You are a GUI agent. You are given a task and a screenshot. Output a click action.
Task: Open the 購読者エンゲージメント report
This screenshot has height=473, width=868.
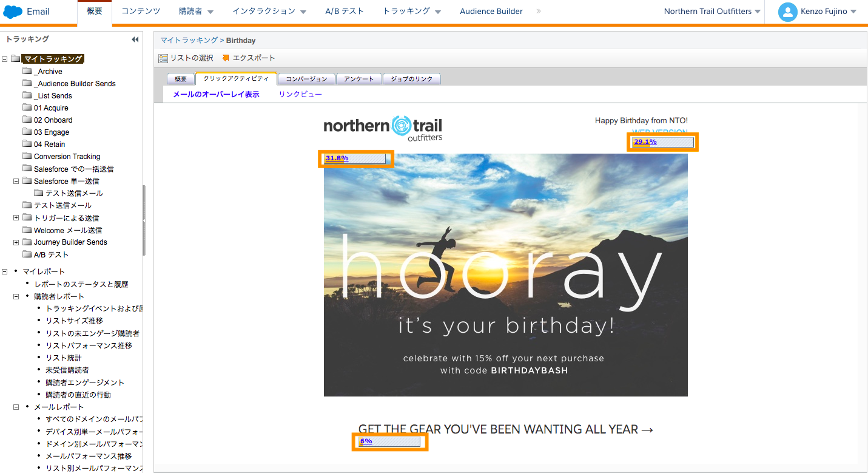[x=85, y=383]
